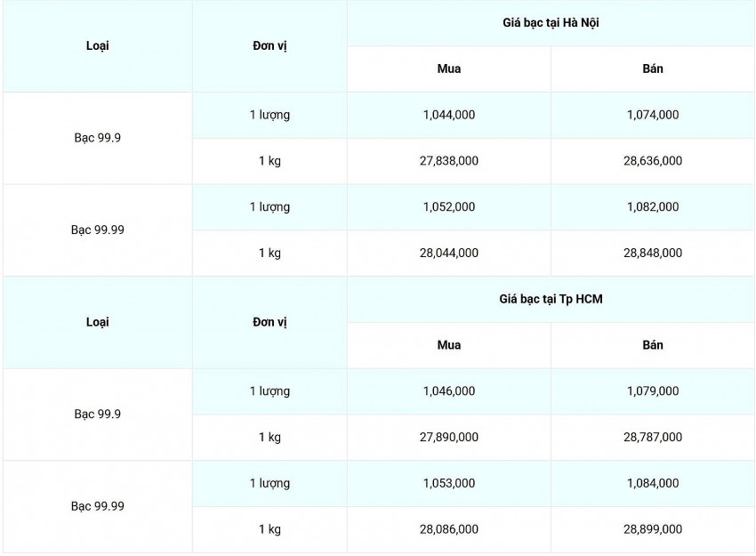Click the 28,086,000 price cell
Image resolution: width=756 pixels, height=556 pixels.
pyautogui.click(x=449, y=529)
